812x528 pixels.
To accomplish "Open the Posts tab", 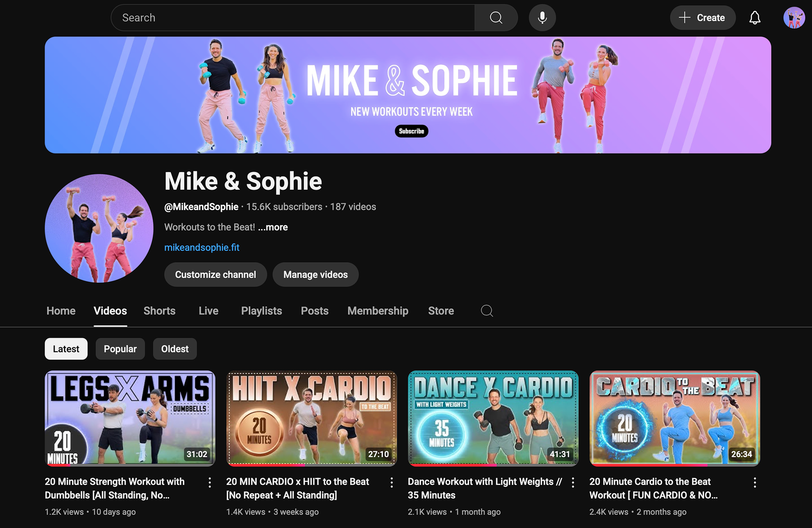I will click(315, 311).
